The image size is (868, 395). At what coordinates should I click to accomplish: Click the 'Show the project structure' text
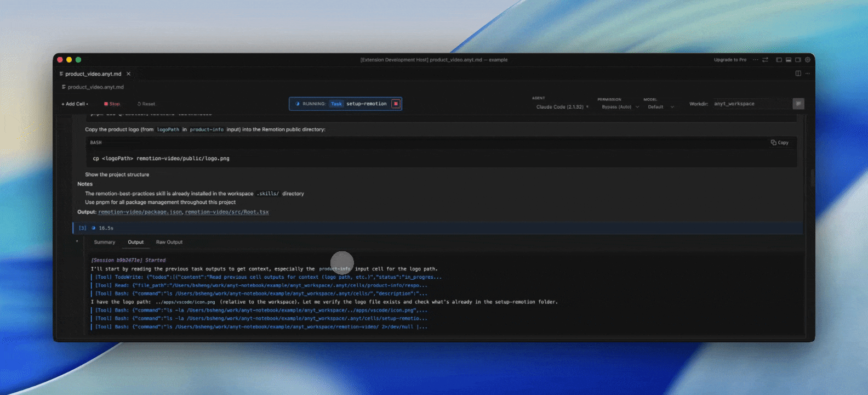point(117,174)
